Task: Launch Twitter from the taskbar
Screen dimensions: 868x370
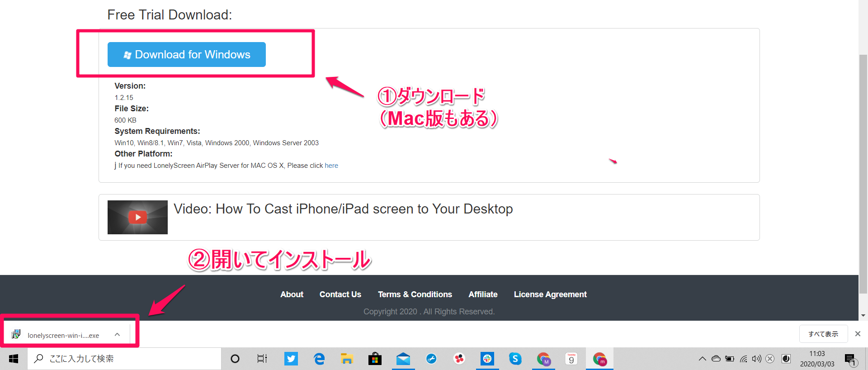Action: (x=291, y=359)
